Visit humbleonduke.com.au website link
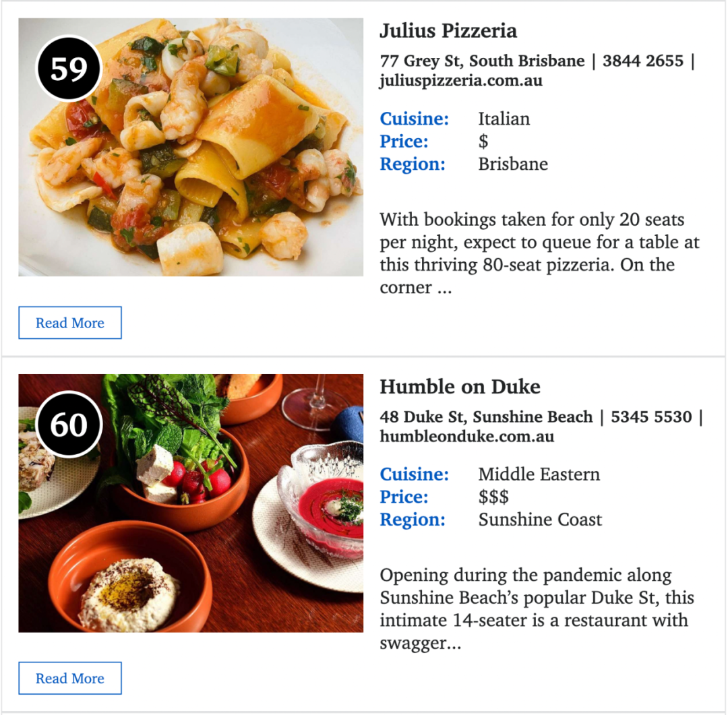This screenshot has width=728, height=715. click(x=467, y=437)
